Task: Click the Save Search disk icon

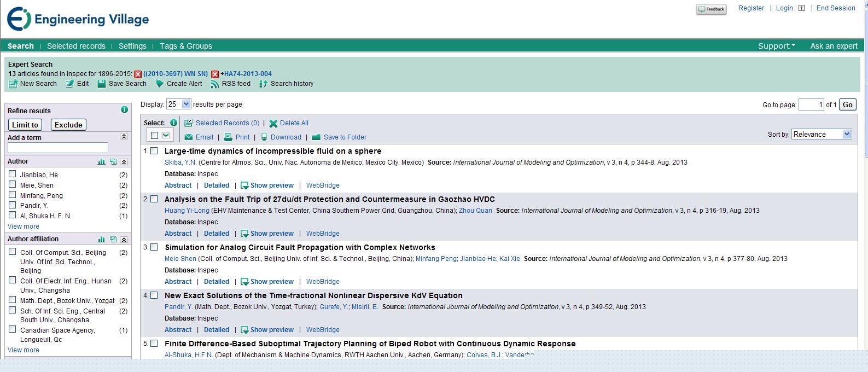Action: [x=101, y=84]
